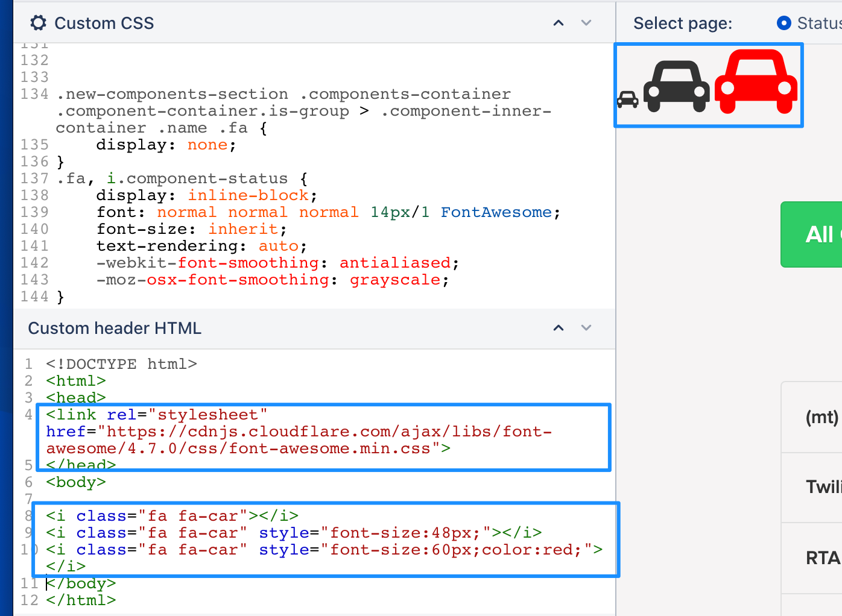Open the settings gear beside Custom CSS
Viewport: 842px width, 616px height.
(38, 22)
